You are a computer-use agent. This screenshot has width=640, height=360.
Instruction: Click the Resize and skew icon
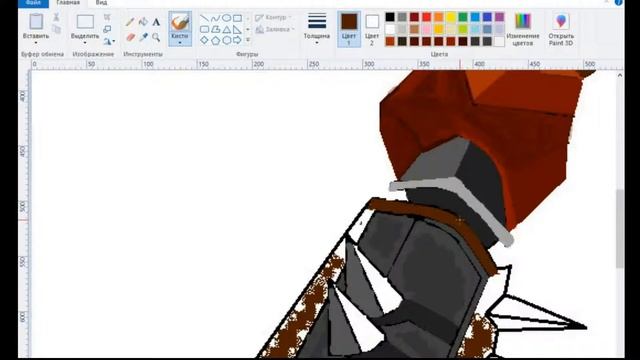click(x=107, y=29)
